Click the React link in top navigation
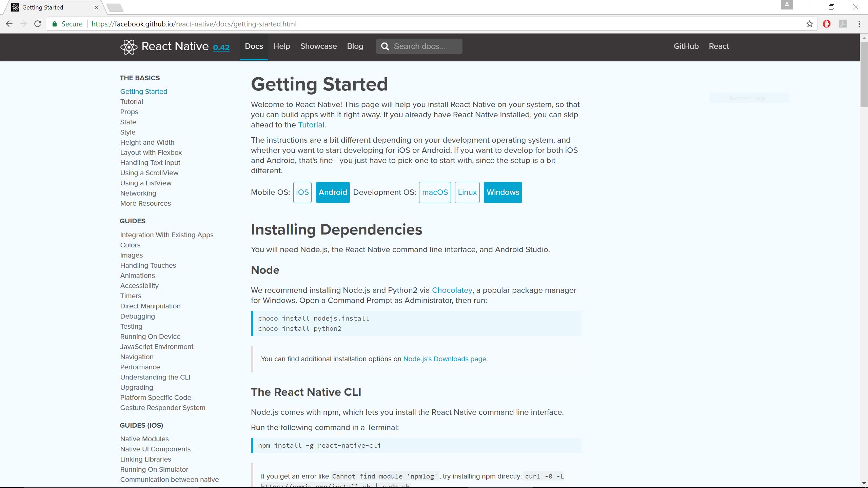Viewport: 868px width, 488px height. click(x=718, y=46)
